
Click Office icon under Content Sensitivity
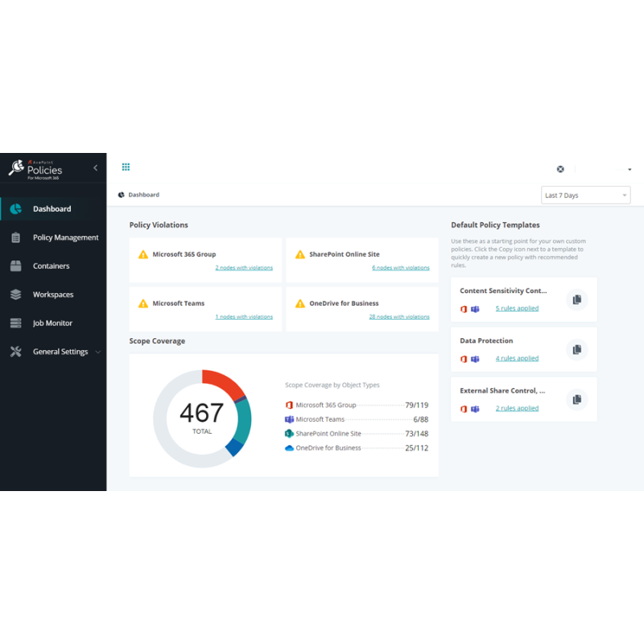coord(464,309)
